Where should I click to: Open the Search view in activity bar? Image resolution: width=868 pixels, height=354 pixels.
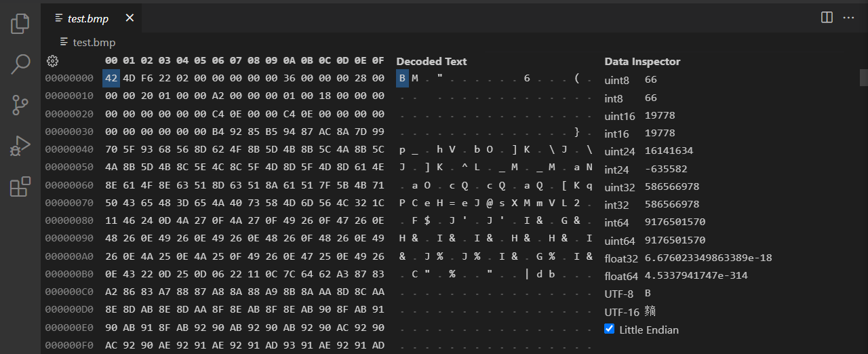tap(20, 64)
